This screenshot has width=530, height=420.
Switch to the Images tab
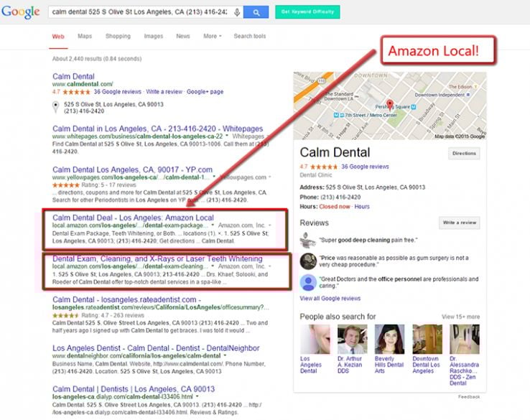point(153,36)
